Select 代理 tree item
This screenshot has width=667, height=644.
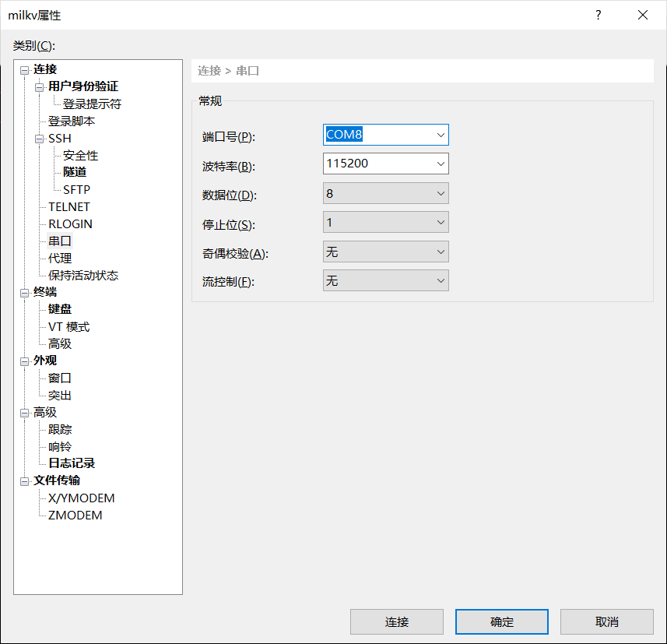coord(60,259)
